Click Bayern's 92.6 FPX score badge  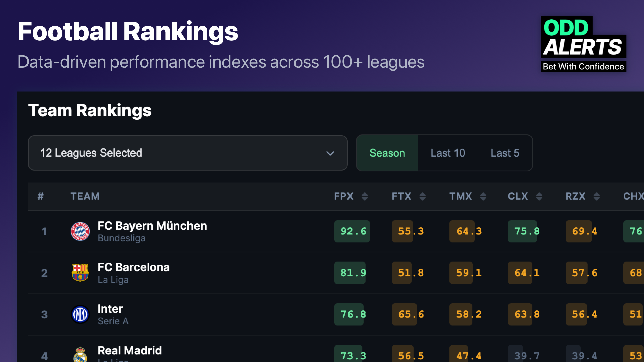click(352, 231)
